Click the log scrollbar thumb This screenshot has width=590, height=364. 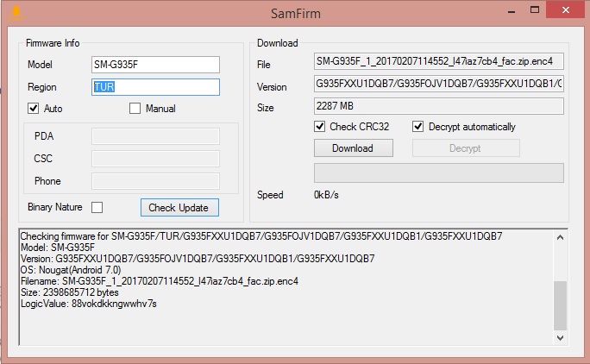[560, 305]
